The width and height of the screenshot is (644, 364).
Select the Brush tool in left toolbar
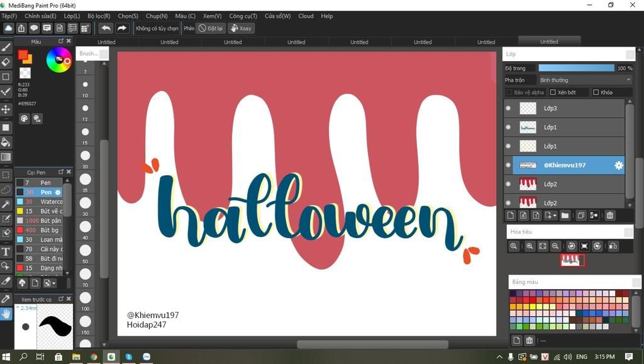coord(6,47)
